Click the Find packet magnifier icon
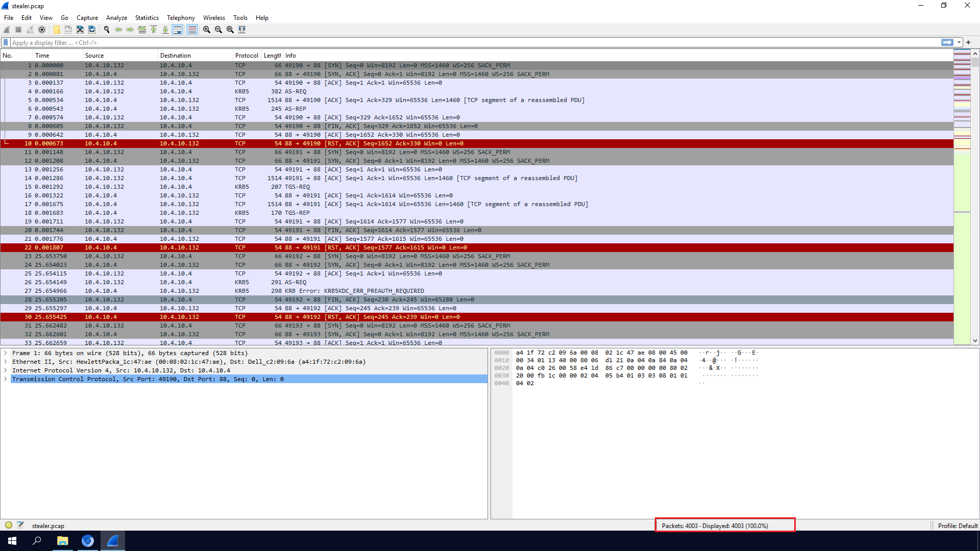 (x=107, y=30)
